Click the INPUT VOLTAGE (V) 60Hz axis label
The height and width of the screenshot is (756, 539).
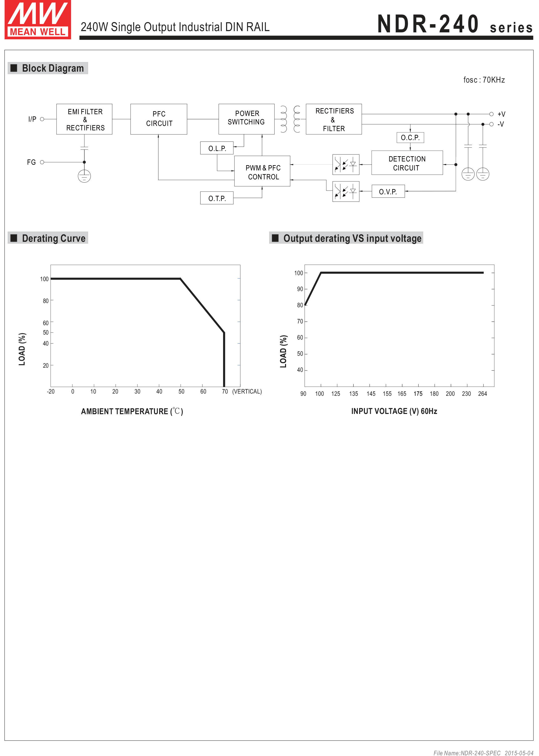(394, 411)
